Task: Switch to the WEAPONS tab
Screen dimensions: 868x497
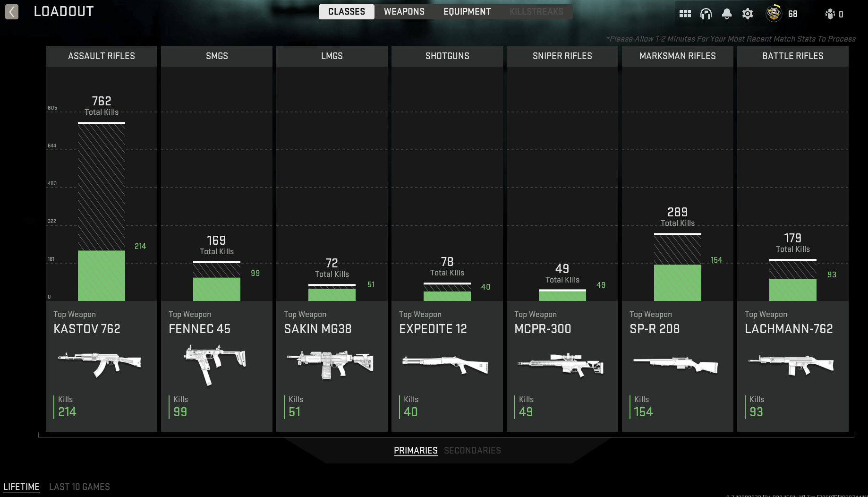Action: pos(404,11)
